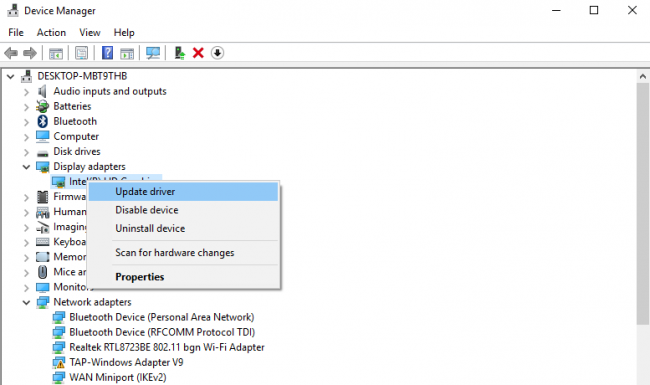This screenshot has width=650, height=385.
Task: Close the Device Manager window
Action: point(632,10)
